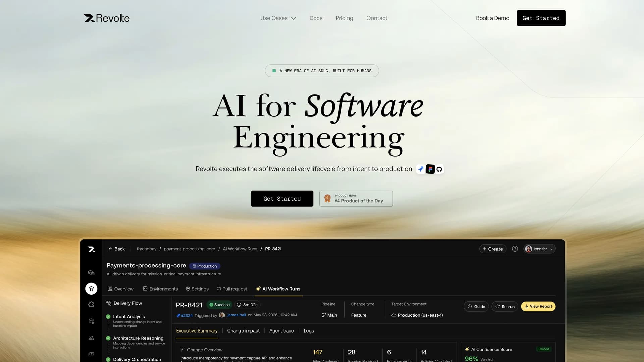Select the Executive Summary sub-tab
Image resolution: width=644 pixels, height=362 pixels.
click(x=197, y=330)
